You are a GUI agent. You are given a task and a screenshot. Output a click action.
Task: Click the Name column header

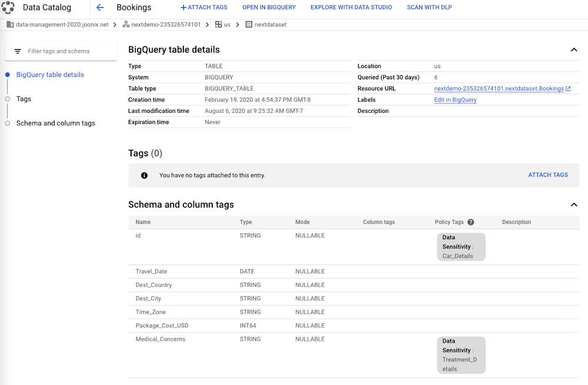pos(143,222)
